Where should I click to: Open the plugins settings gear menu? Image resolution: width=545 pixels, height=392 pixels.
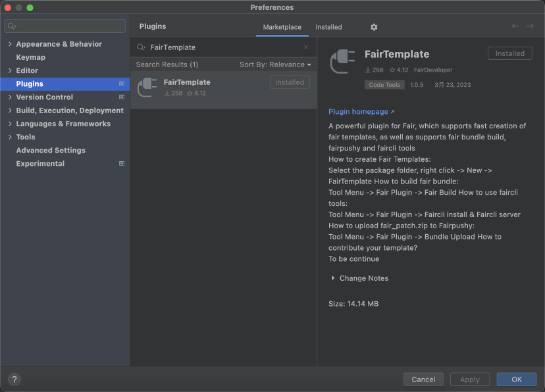click(374, 27)
